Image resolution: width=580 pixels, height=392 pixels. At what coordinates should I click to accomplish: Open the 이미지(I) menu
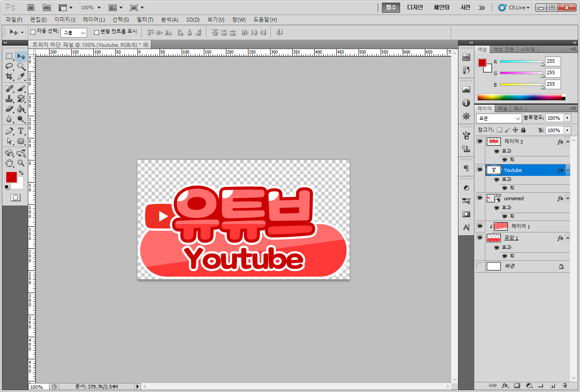(65, 20)
